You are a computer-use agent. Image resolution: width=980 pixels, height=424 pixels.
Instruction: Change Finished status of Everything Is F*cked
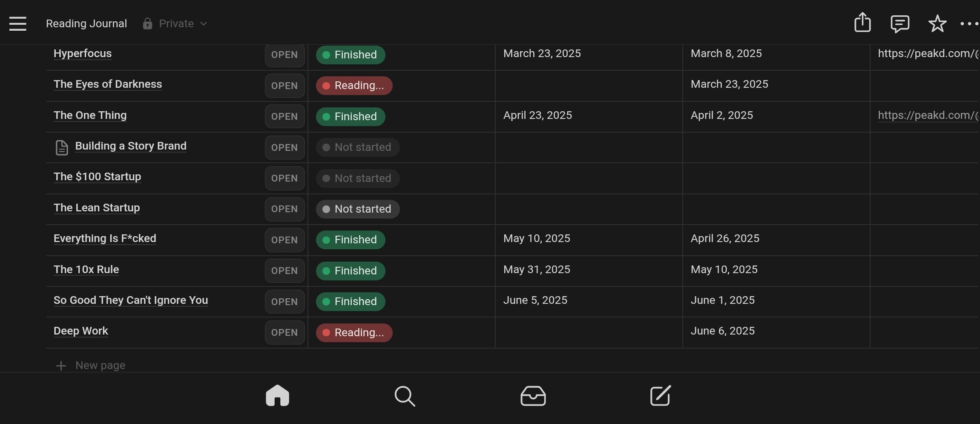click(351, 239)
